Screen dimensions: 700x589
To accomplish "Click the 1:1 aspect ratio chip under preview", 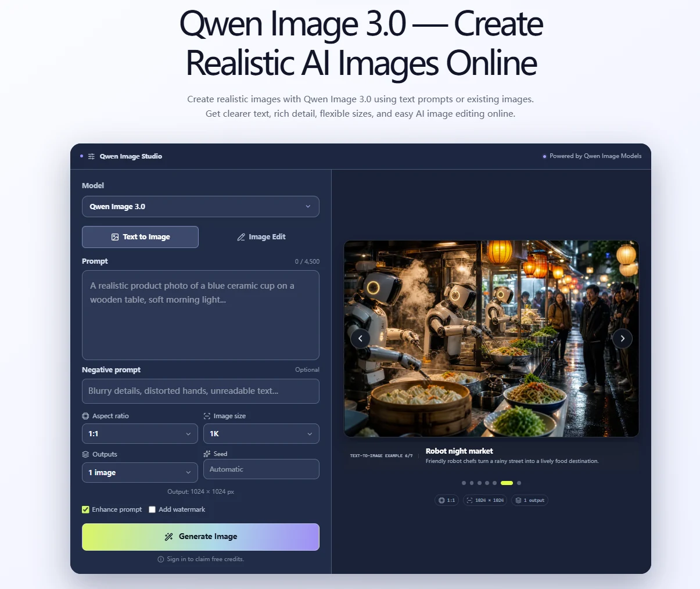I will [447, 500].
